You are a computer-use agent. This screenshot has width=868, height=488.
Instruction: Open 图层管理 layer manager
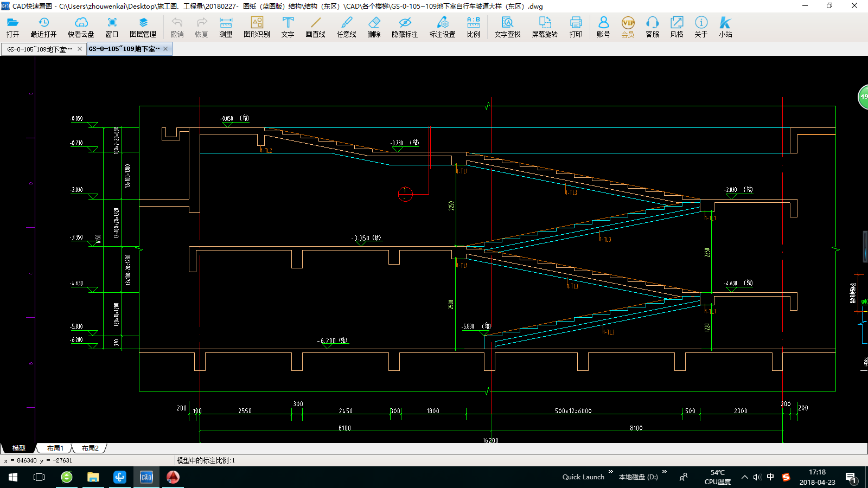coord(143,27)
